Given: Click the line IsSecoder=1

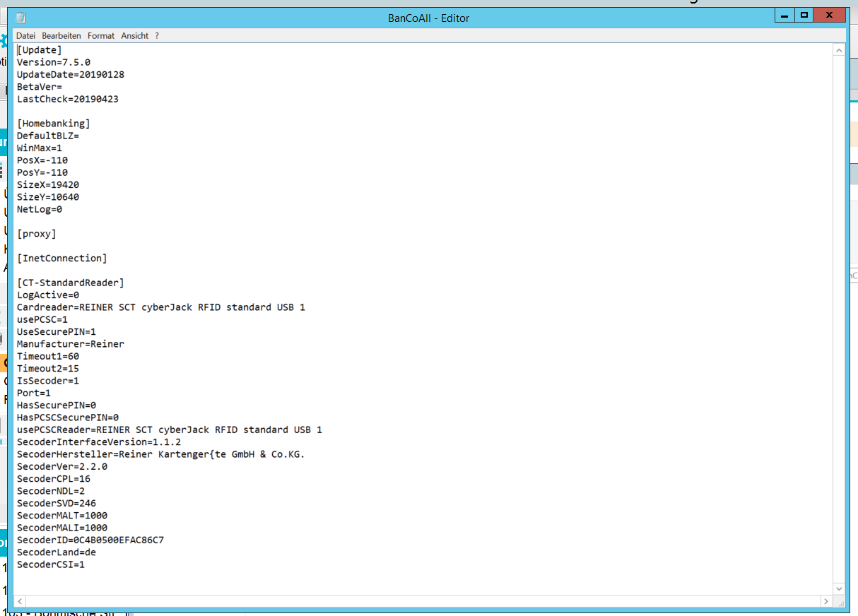Looking at the screenshot, I should click(x=48, y=381).
